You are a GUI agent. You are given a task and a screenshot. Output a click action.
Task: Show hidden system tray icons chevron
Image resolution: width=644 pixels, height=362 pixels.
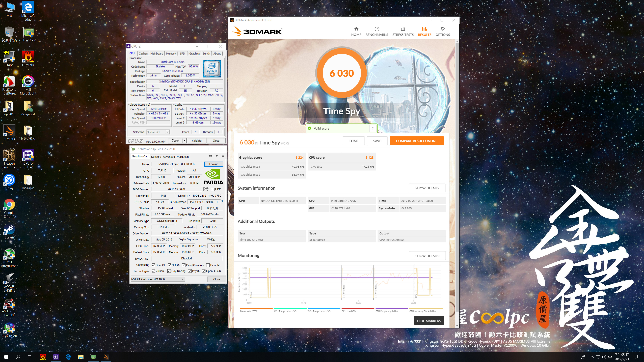point(592,357)
